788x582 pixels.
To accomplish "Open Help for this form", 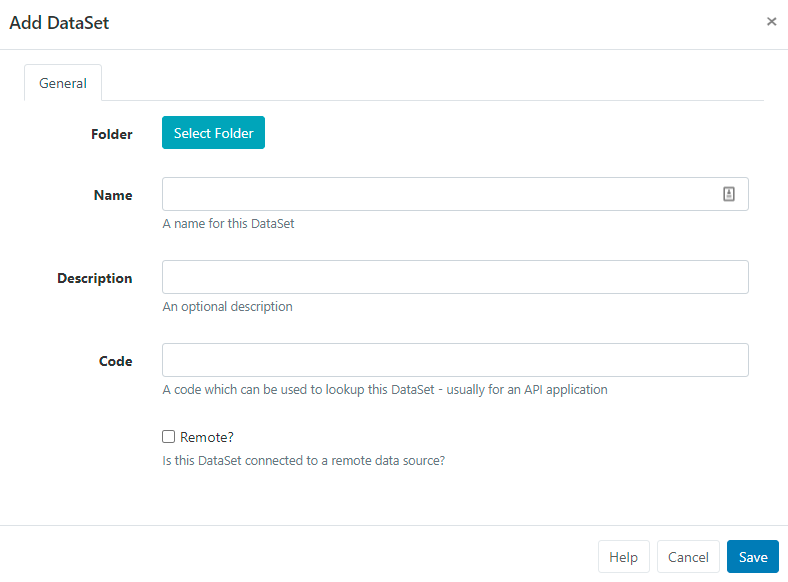I will tap(623, 557).
